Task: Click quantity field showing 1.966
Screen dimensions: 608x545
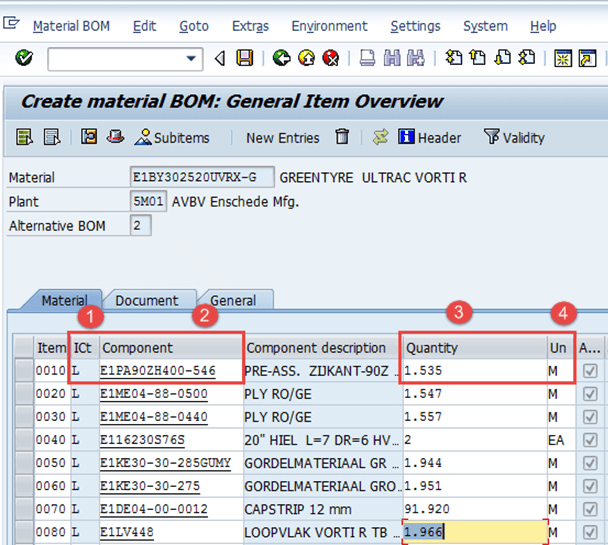Action: point(474,533)
